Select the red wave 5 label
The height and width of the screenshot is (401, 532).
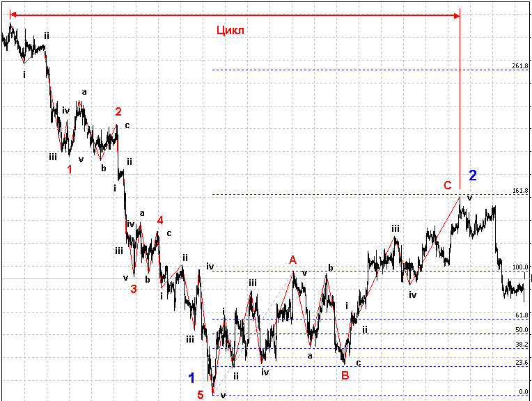pos(201,395)
